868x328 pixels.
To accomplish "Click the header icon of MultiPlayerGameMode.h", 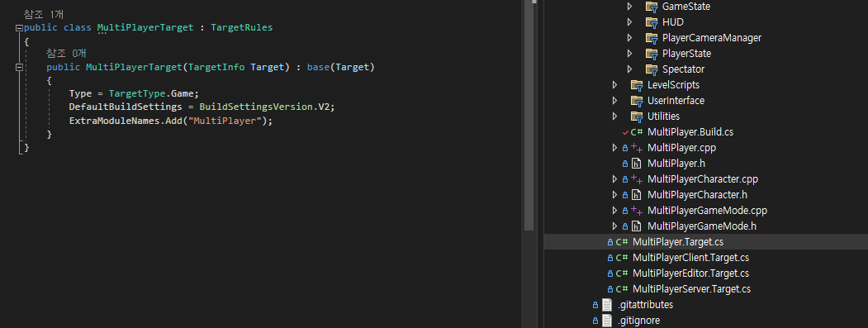I will tap(637, 226).
